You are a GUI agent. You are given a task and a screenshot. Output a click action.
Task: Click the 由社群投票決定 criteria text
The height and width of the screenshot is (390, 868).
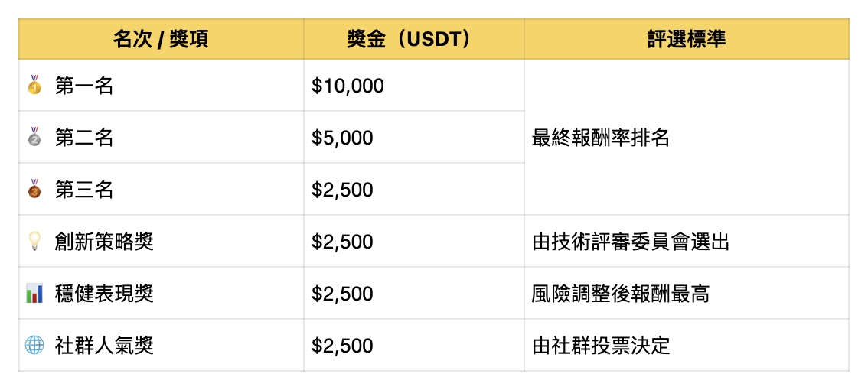point(601,346)
